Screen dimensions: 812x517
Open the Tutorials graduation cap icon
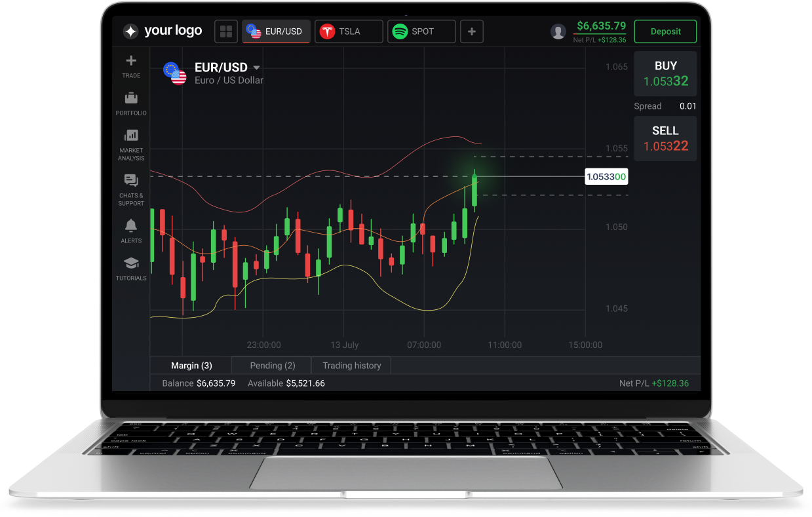(x=131, y=263)
